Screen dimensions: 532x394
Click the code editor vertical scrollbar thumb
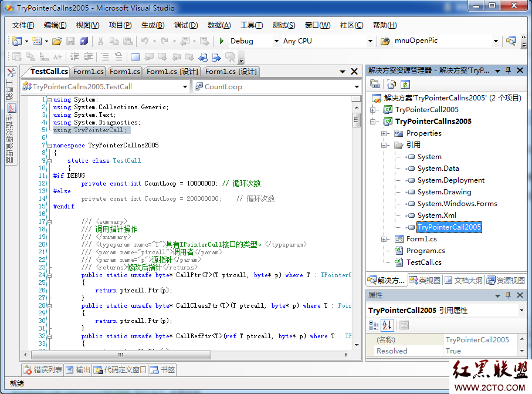(356, 120)
